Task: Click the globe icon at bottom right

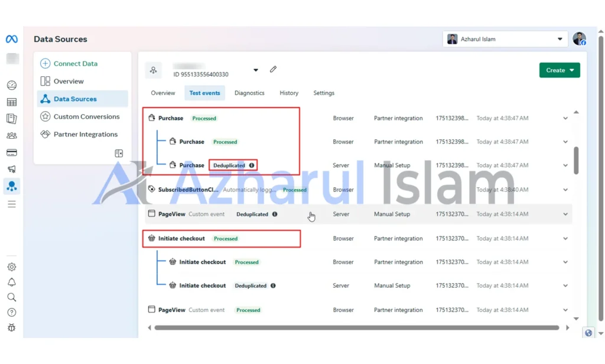Action: 588,333
